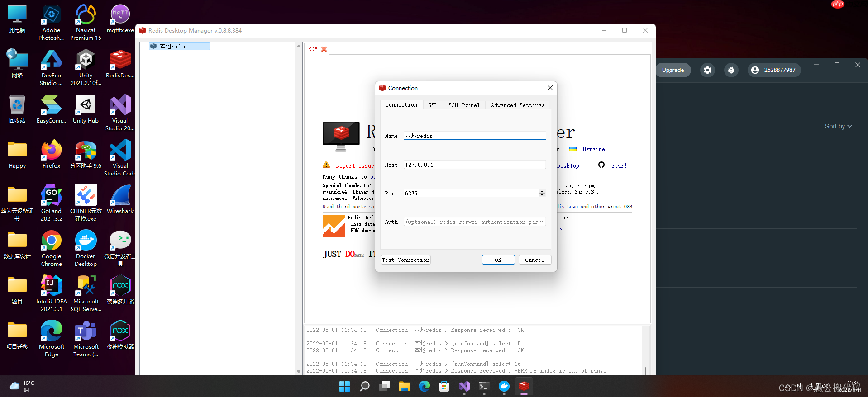Open Adobe Photoshop desktop shortcut
The width and height of the screenshot is (868, 397).
tap(51, 23)
